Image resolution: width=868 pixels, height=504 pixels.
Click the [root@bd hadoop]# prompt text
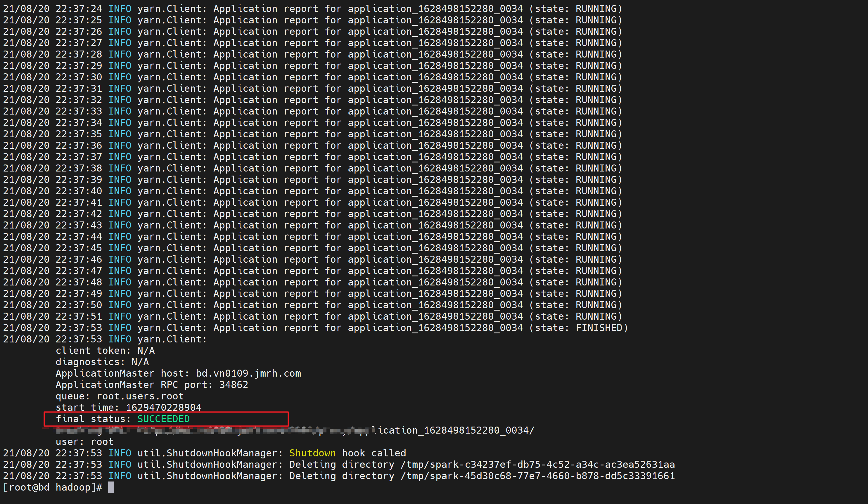click(52, 487)
